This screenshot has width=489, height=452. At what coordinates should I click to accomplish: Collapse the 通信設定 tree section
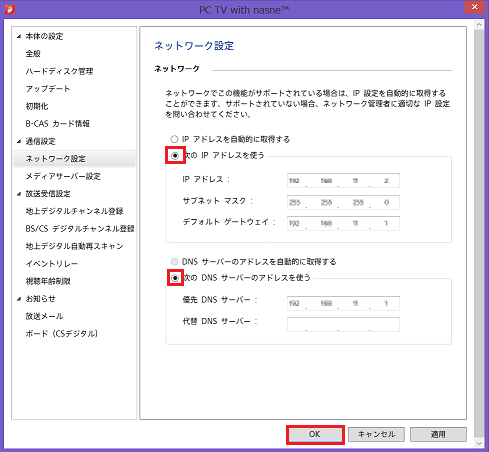[19, 141]
